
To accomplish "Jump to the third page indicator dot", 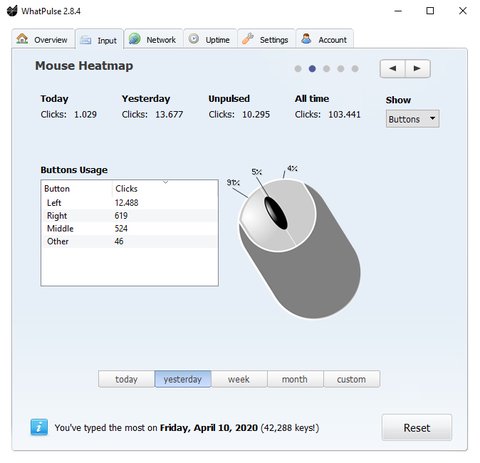I will click(327, 69).
